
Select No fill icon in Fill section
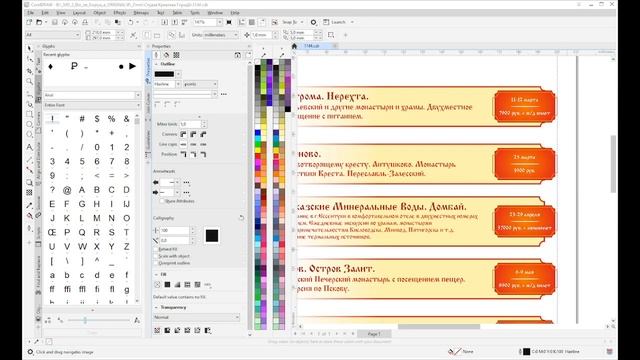pyautogui.click(x=158, y=284)
